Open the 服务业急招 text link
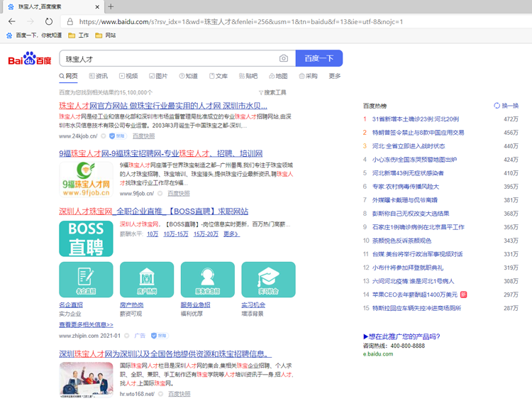This screenshot has width=532, height=401. 196,305
